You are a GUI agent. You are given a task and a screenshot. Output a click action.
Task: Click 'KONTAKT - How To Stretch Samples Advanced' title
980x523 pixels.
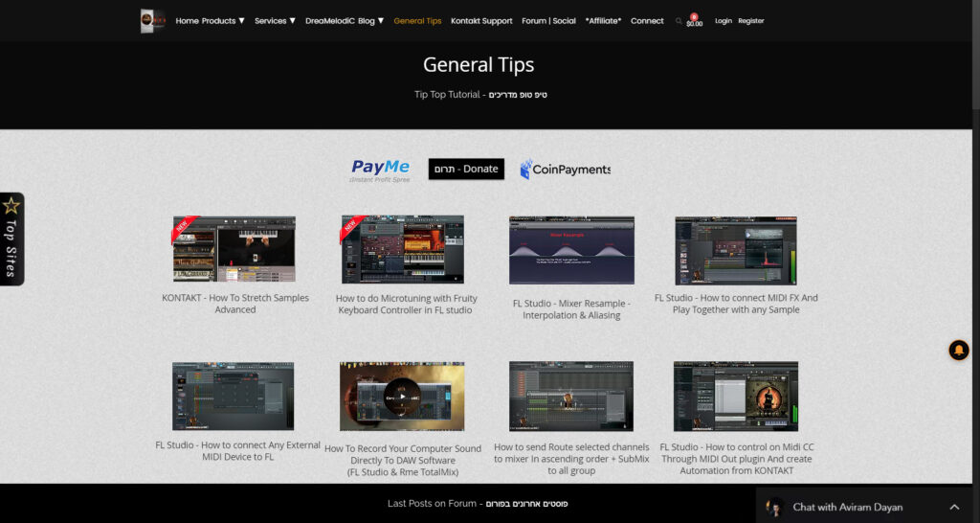point(235,304)
